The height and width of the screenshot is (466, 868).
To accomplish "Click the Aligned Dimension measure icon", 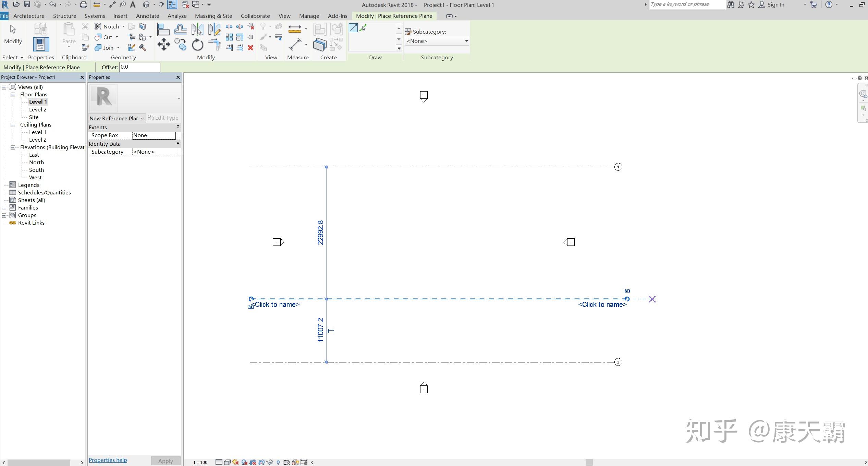I will click(x=295, y=45).
